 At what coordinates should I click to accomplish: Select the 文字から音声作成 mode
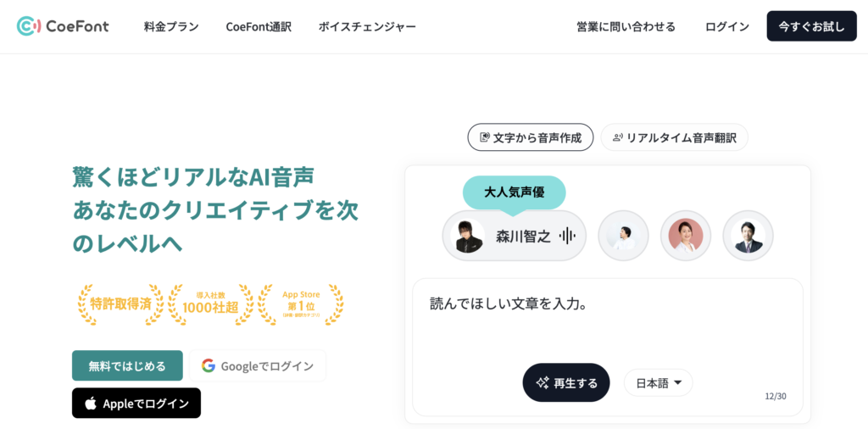(531, 137)
